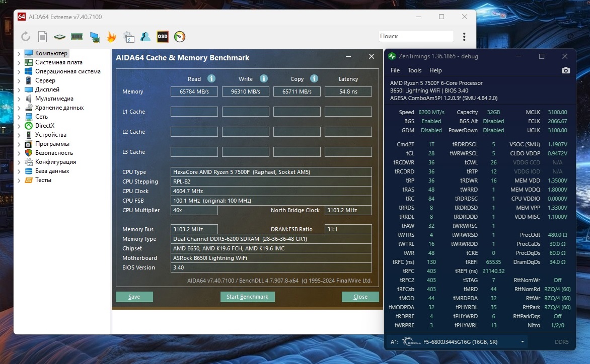Click the Save button in benchmark window

point(134,297)
